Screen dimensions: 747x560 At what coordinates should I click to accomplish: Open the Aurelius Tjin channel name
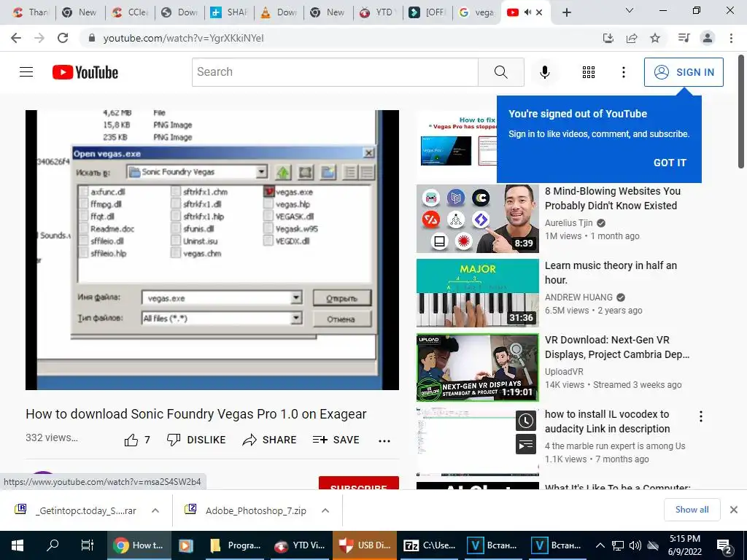click(x=568, y=223)
